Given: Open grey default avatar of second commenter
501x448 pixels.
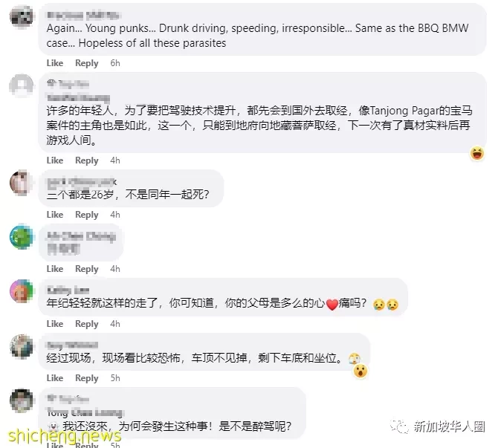Looking at the screenshot, I should tap(21, 85).
